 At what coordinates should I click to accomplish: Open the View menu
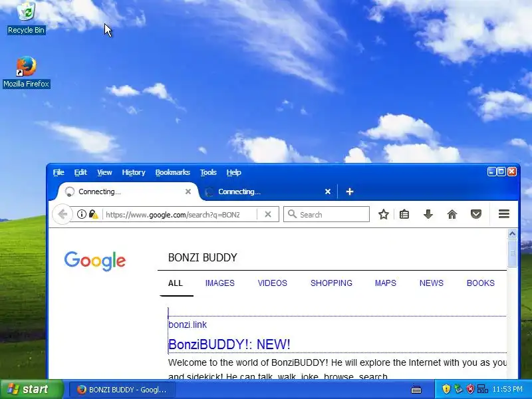pos(104,172)
